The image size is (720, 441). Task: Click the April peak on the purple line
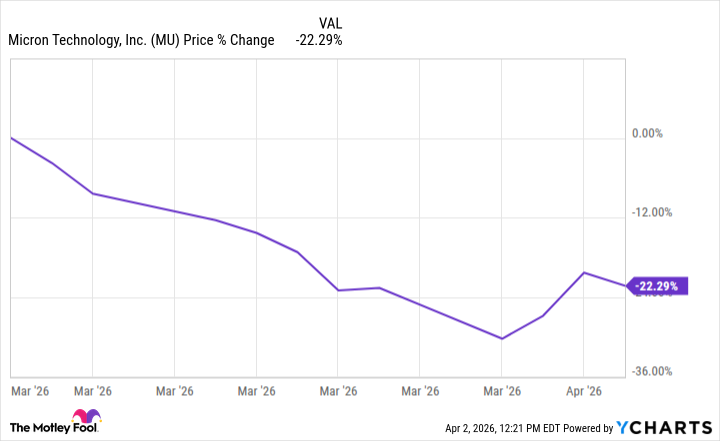tap(585, 272)
